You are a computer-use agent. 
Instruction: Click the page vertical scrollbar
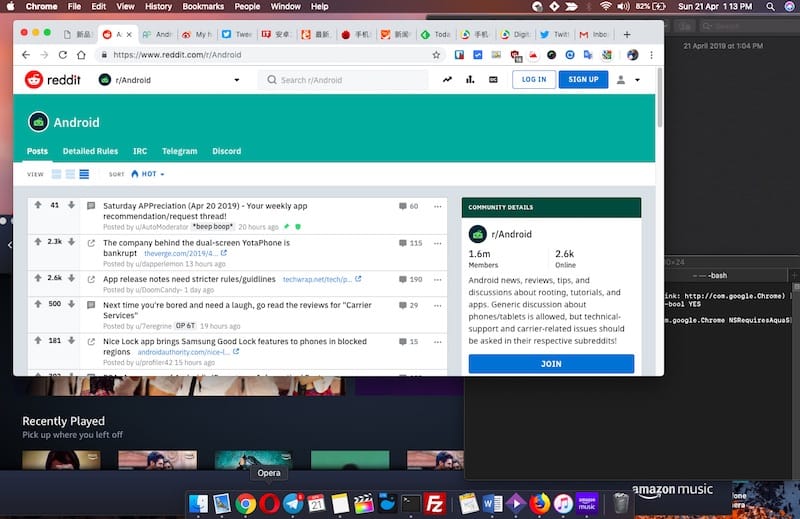tap(660, 97)
